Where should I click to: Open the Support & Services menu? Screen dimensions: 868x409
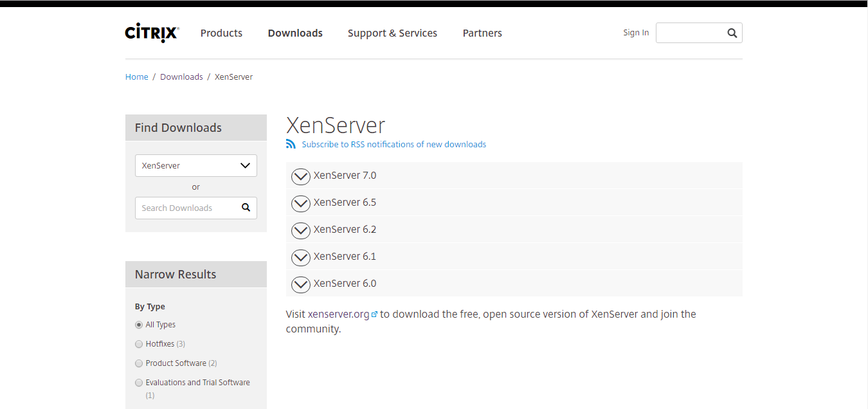click(x=392, y=33)
